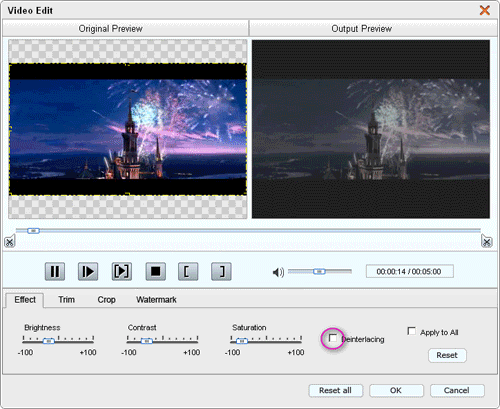Click the video seek bar handle
Viewport: 500px width, 409px height.
(x=33, y=231)
